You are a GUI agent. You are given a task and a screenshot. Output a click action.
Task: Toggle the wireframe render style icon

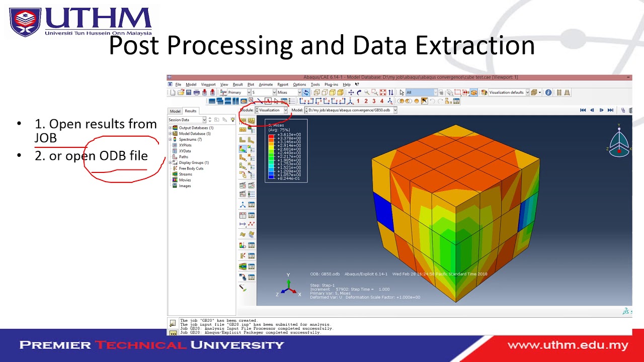click(316, 93)
